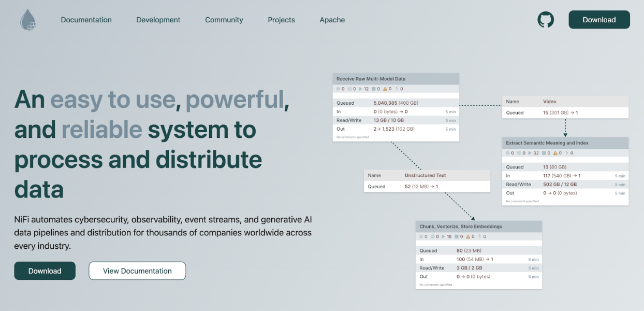Click the stopped square icon in Receive Raw Multi-Modal Data
This screenshot has width=644, height=311.
[x=373, y=89]
